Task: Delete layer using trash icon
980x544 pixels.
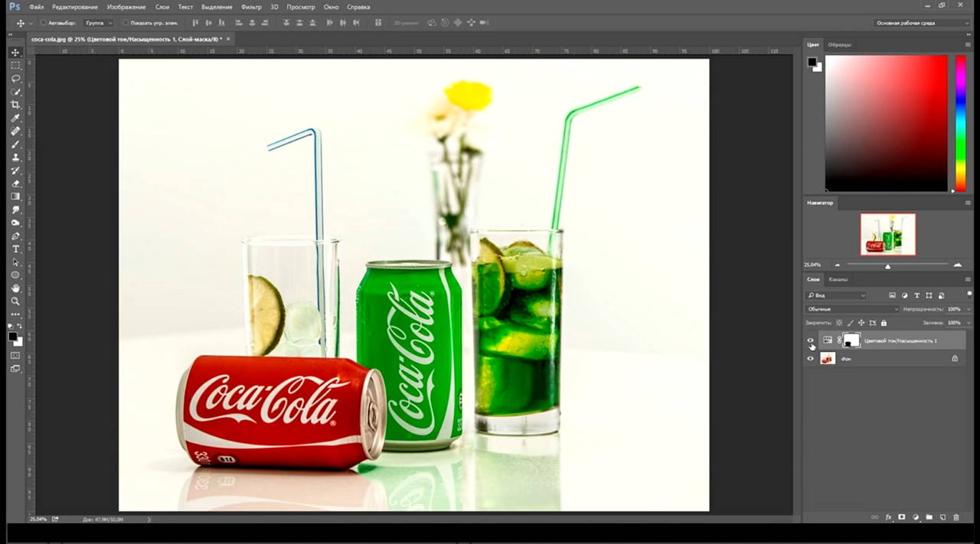Action: [955, 517]
